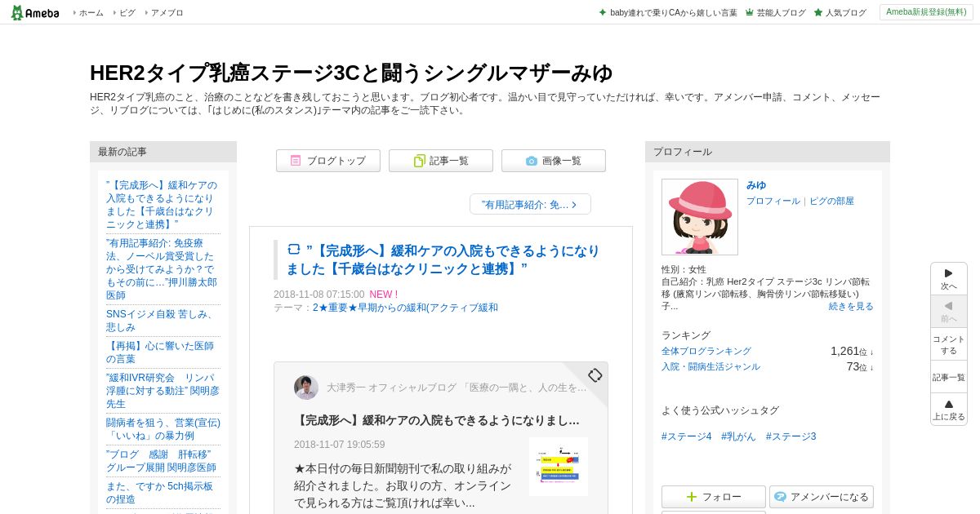Open article title 【完成形へ】緩和ケアの入院も
Screen dimensions: 980x514
pos(443,259)
